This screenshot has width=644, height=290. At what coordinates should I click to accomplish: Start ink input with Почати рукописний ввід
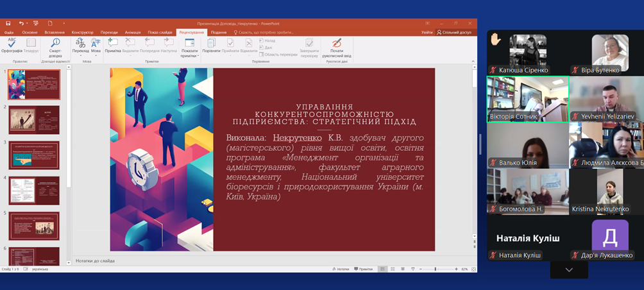(337, 47)
